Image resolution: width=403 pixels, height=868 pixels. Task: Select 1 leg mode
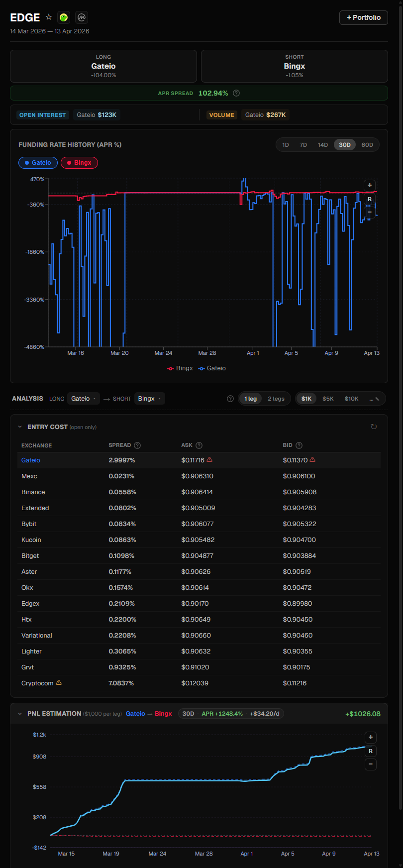(250, 399)
